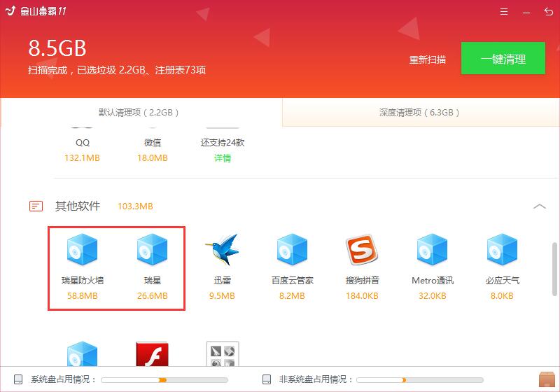560x392 pixels.
Task: Click the 微信 item label
Action: 153,142
